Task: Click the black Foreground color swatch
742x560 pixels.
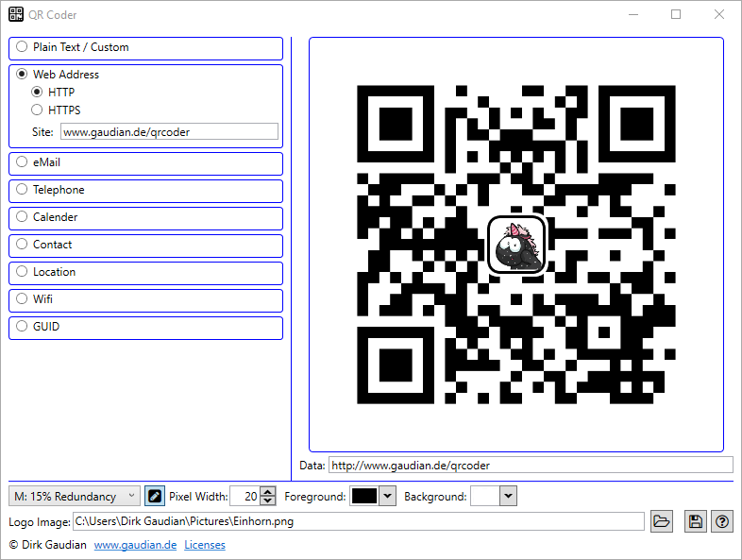Action: 364,496
